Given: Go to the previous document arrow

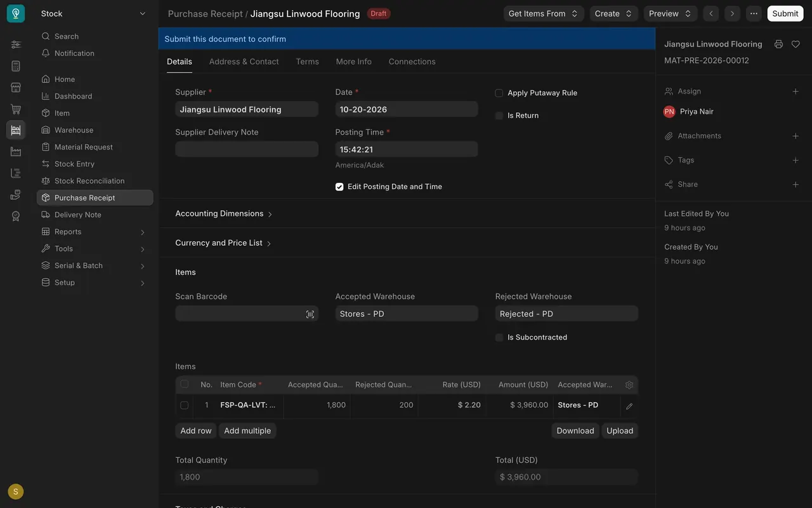Looking at the screenshot, I should click(x=711, y=13).
